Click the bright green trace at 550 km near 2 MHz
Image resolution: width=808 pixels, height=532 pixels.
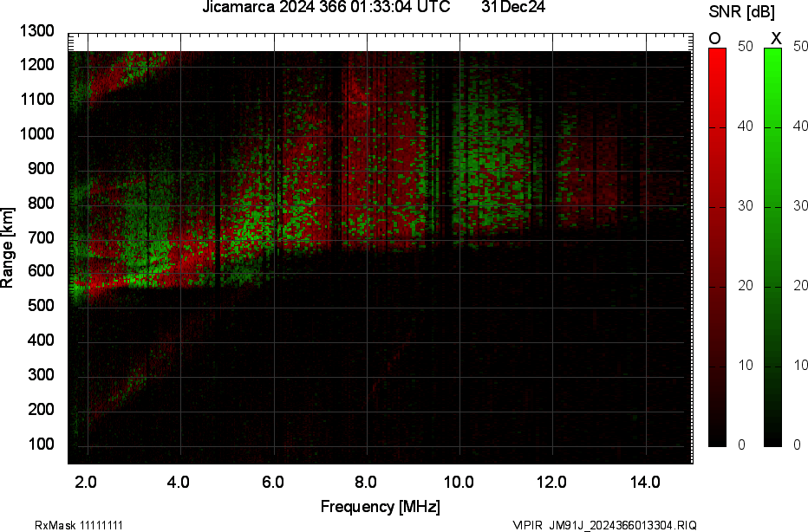[x=77, y=289]
